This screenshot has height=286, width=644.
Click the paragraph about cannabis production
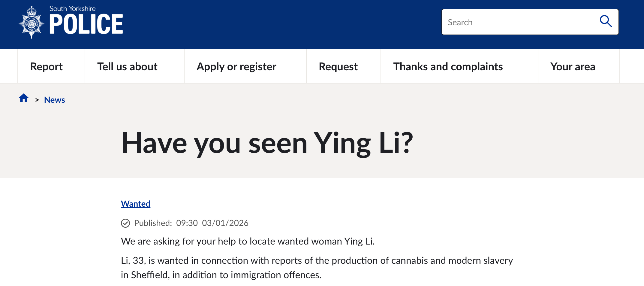[x=317, y=267]
